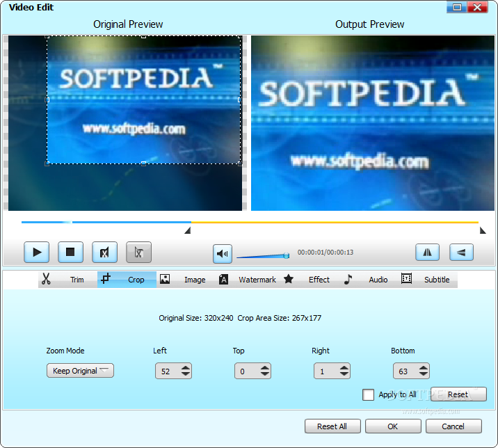Click the Left crop value field
This screenshot has height=448, width=498.
coord(168,371)
